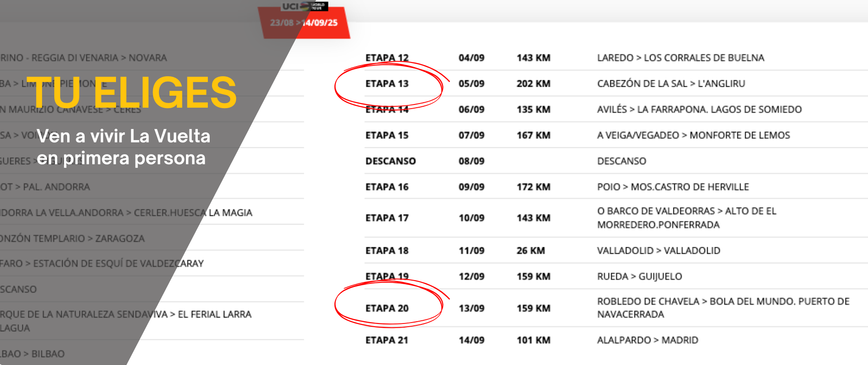Image resolution: width=868 pixels, height=365 pixels.
Task: Click route 'CABEZÓN DE LA SAL > L'ANGLIRU'
Action: point(671,84)
